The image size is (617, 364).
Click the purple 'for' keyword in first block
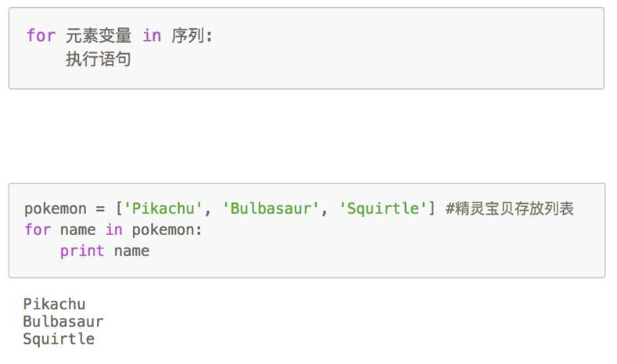(x=41, y=36)
